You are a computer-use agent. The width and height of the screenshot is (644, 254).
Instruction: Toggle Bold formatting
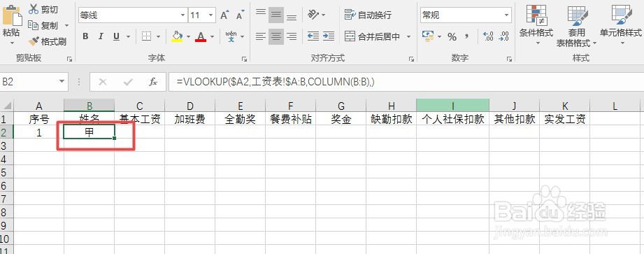click(85, 36)
